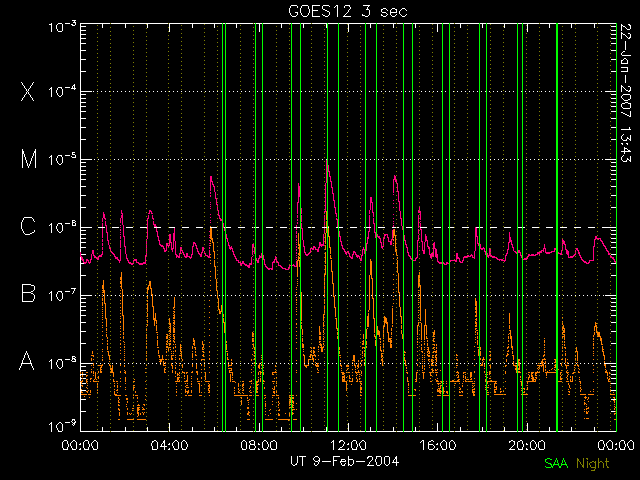Image resolution: width=640 pixels, height=480 pixels.
Task: Click the A flare class label
Action: [x=27, y=360]
